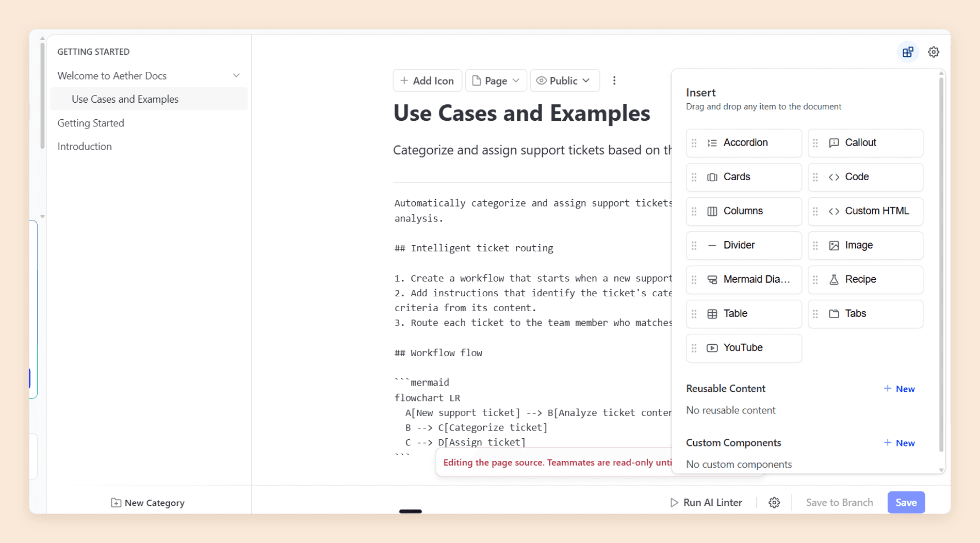Open the three-dot more options menu
This screenshot has height=543, width=980.
click(614, 81)
